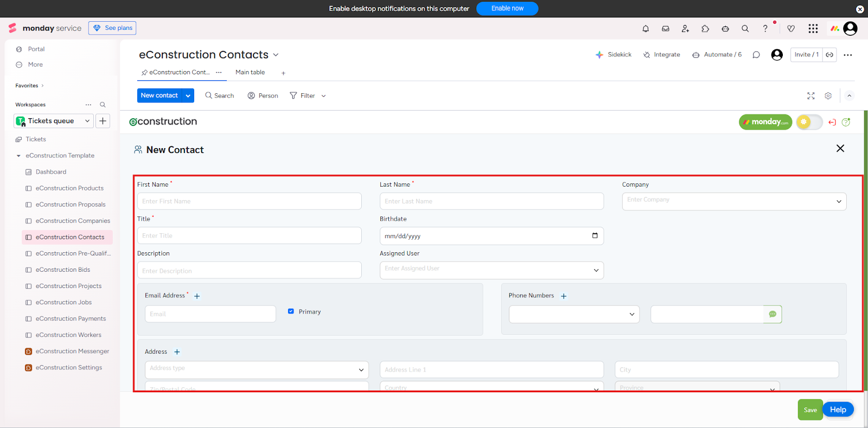
Task: Collapse the eConstruction Template tree
Action: (x=18, y=156)
